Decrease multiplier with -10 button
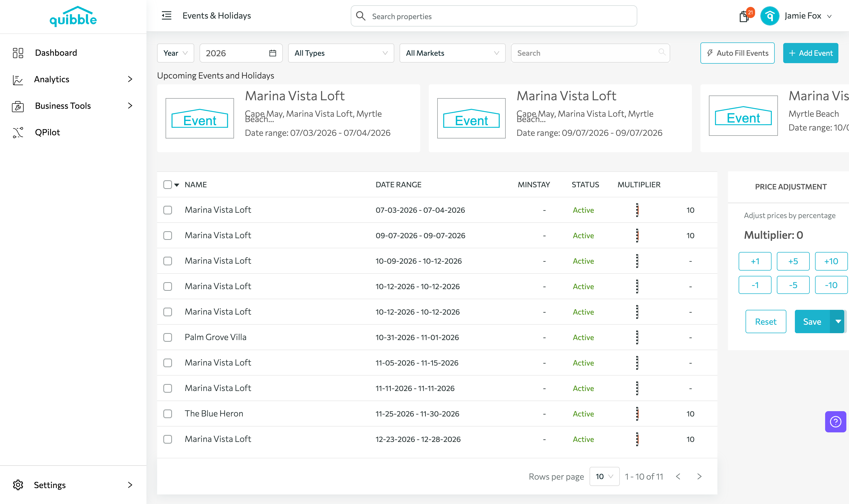Image resolution: width=849 pixels, height=504 pixels. click(831, 285)
